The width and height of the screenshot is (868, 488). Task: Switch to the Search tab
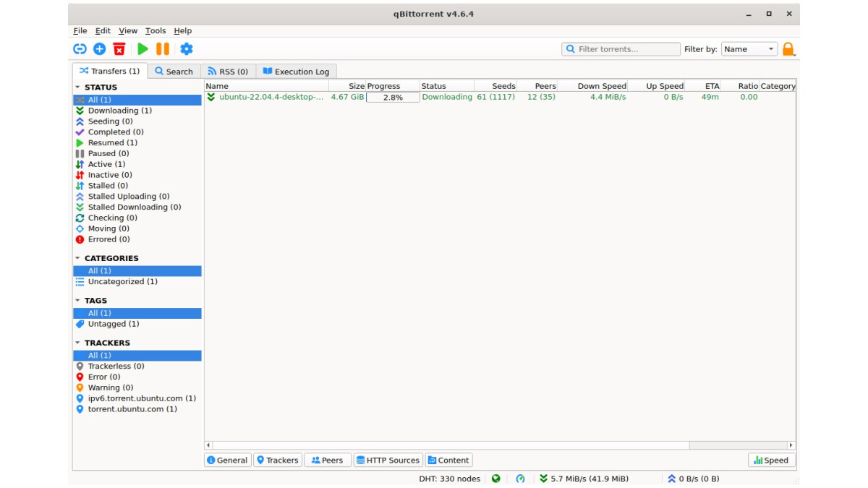(174, 72)
